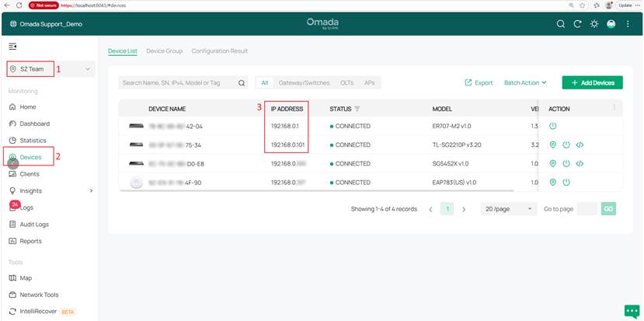Screen dimensions: 644x321
Task: Select the Gateway/Switches filter option
Action: pos(304,82)
